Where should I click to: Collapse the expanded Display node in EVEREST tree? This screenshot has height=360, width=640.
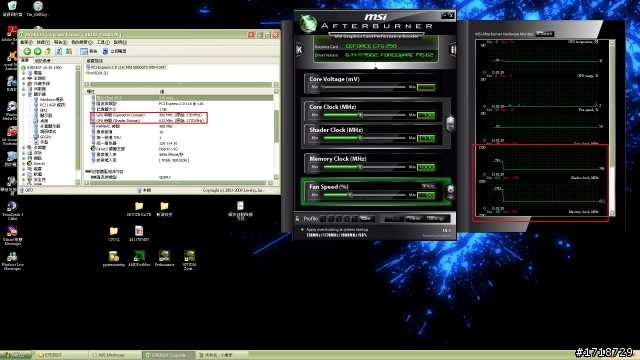(x=24, y=94)
